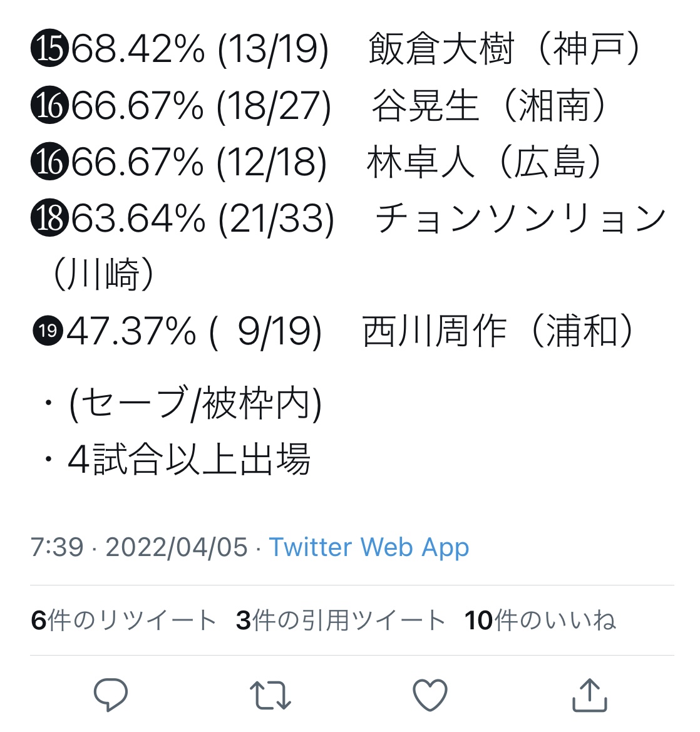Tap the 4試合以上出場 note line
This screenshot has height=732, width=700.
[x=188, y=460]
